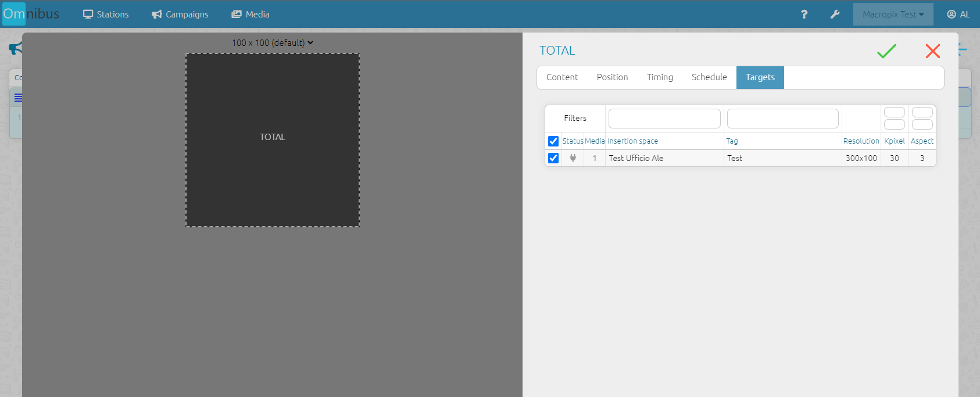This screenshot has width=980, height=397.
Task: Switch to the Content tab
Action: (x=562, y=77)
